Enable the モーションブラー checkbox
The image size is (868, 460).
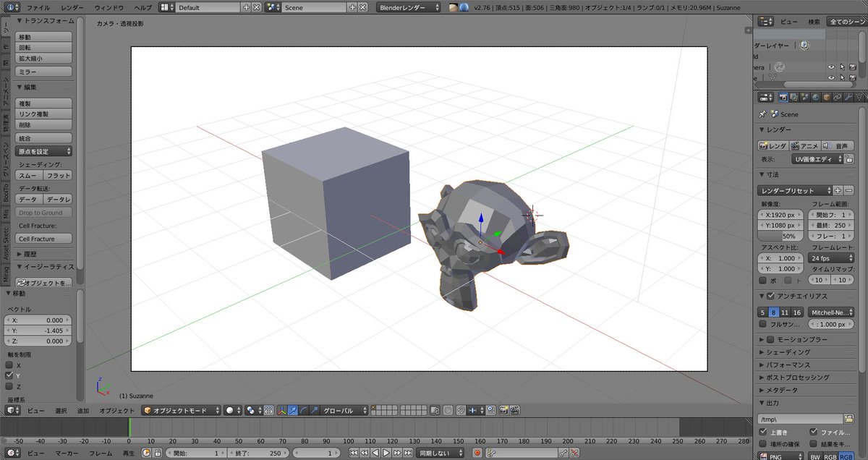(770, 339)
